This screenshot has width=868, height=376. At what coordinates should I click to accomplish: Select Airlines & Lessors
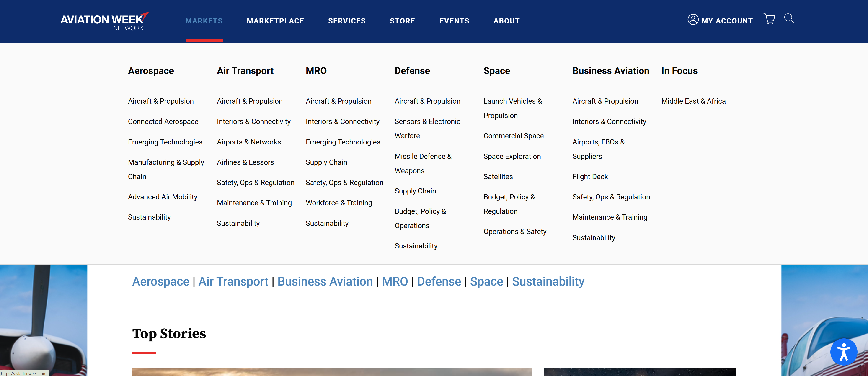coord(245,162)
